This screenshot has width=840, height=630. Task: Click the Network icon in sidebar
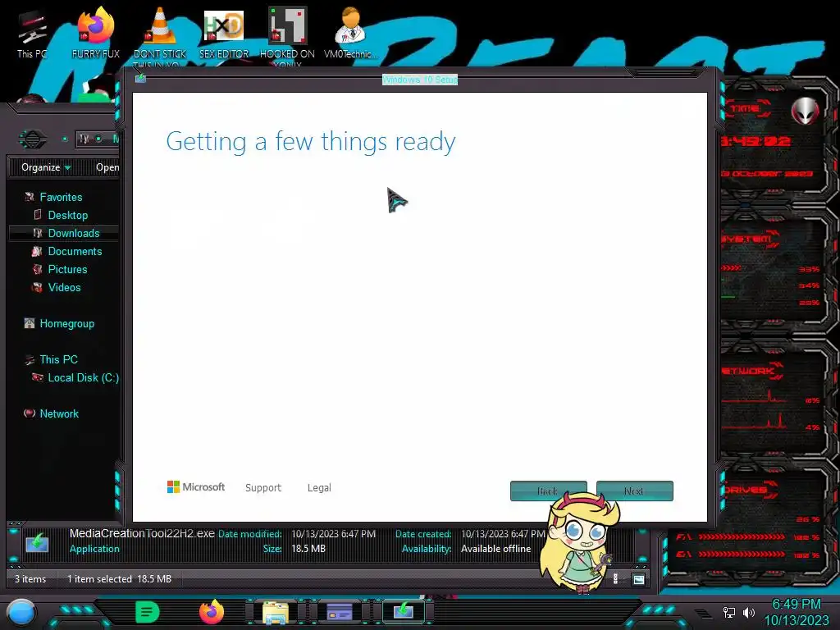[30, 413]
